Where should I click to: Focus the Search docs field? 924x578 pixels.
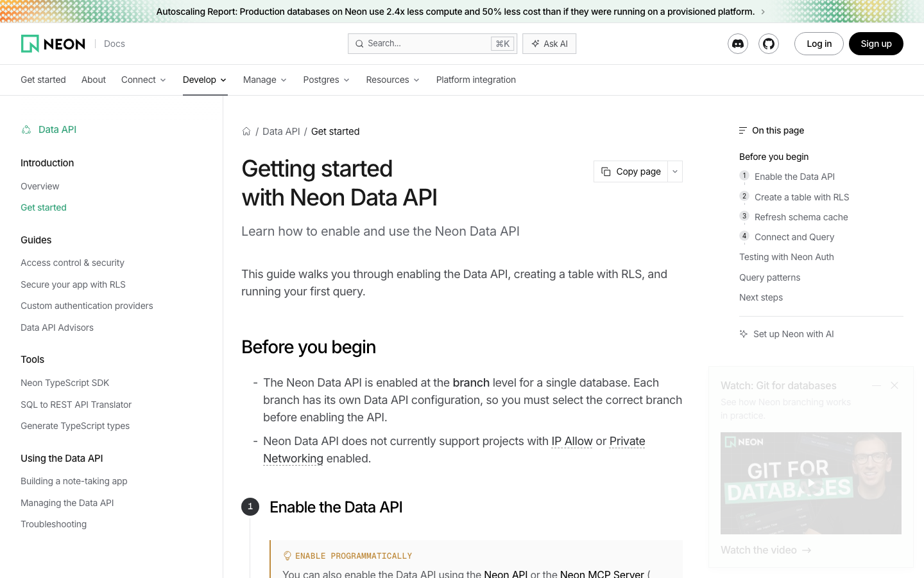click(432, 44)
